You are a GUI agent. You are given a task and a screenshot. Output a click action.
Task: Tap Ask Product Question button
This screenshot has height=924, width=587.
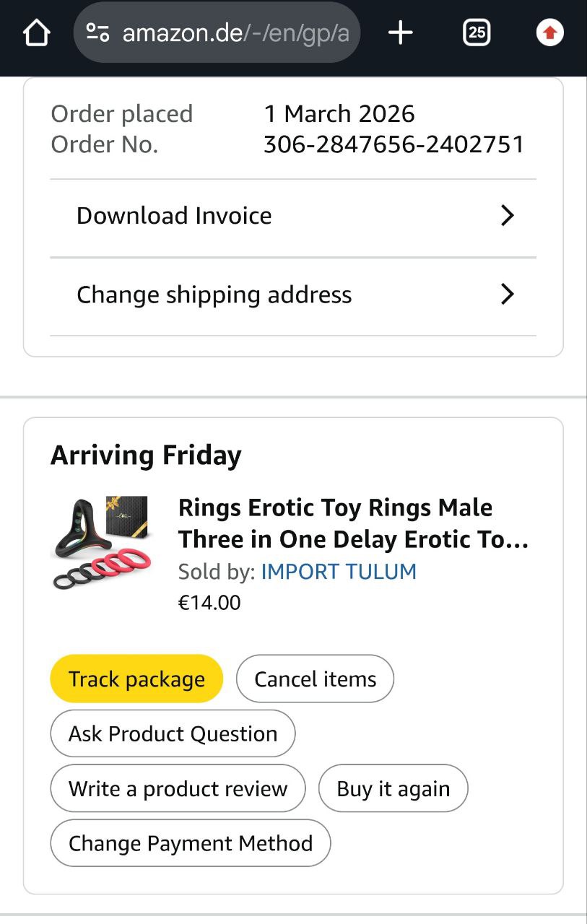coord(173,733)
